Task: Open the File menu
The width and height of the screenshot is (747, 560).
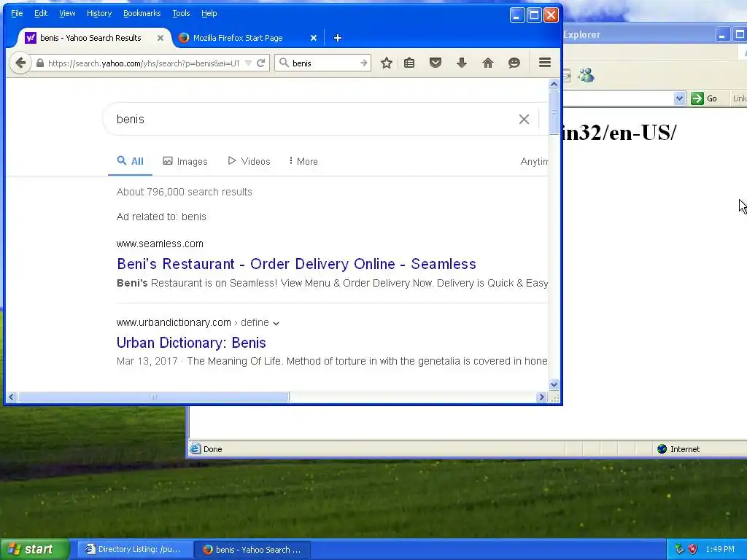Action: click(17, 13)
